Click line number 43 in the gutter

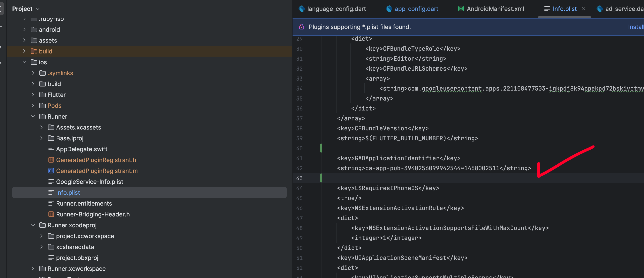point(299,178)
